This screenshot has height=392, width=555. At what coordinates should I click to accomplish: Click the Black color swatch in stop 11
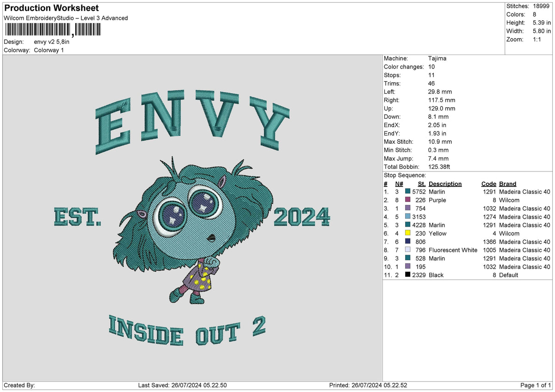click(407, 275)
